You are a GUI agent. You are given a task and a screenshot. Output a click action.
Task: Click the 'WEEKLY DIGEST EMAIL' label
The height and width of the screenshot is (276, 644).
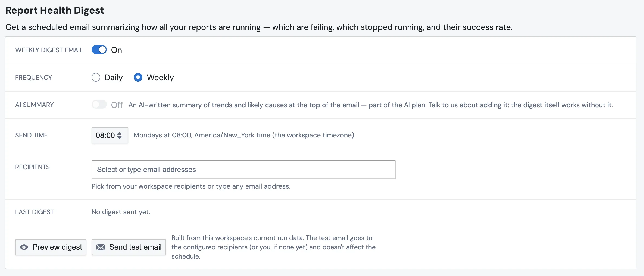[49, 50]
